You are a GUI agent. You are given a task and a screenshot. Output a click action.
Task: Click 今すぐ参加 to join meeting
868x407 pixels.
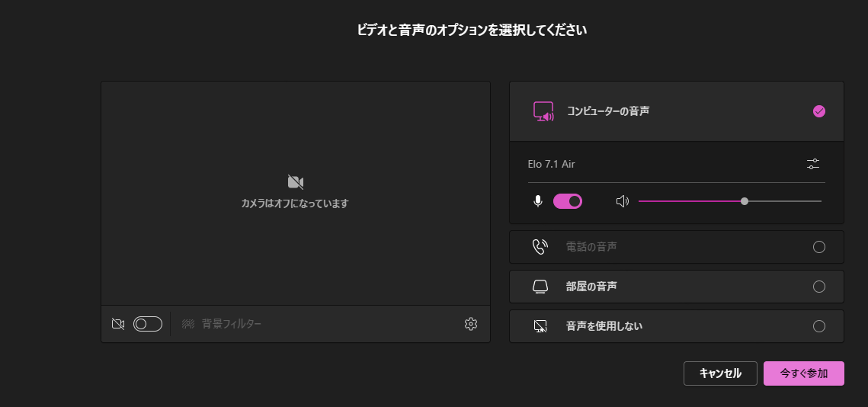803,373
